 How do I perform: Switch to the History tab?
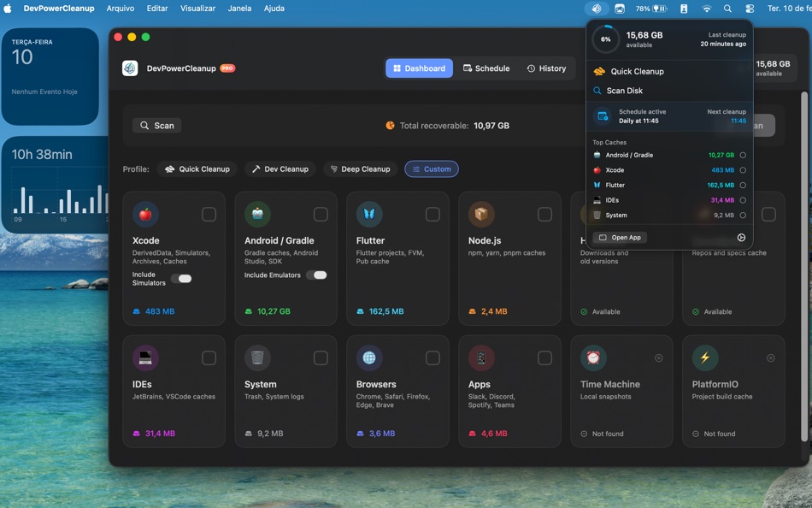(546, 68)
